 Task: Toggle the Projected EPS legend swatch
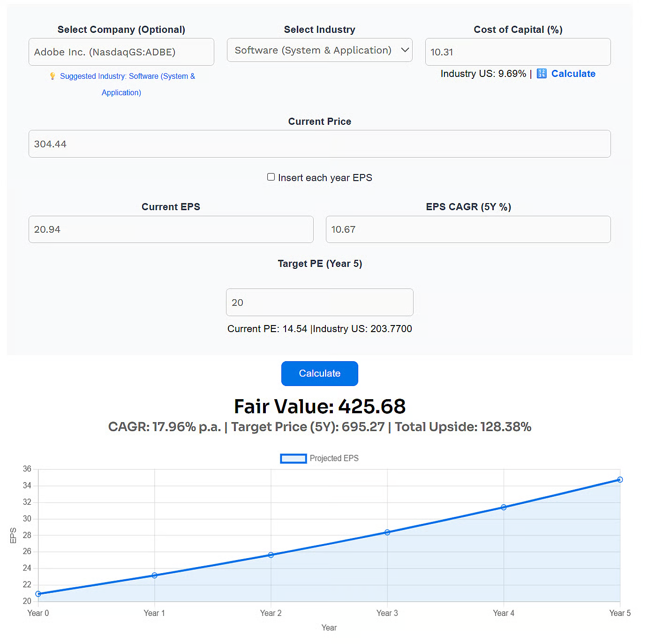tap(293, 458)
